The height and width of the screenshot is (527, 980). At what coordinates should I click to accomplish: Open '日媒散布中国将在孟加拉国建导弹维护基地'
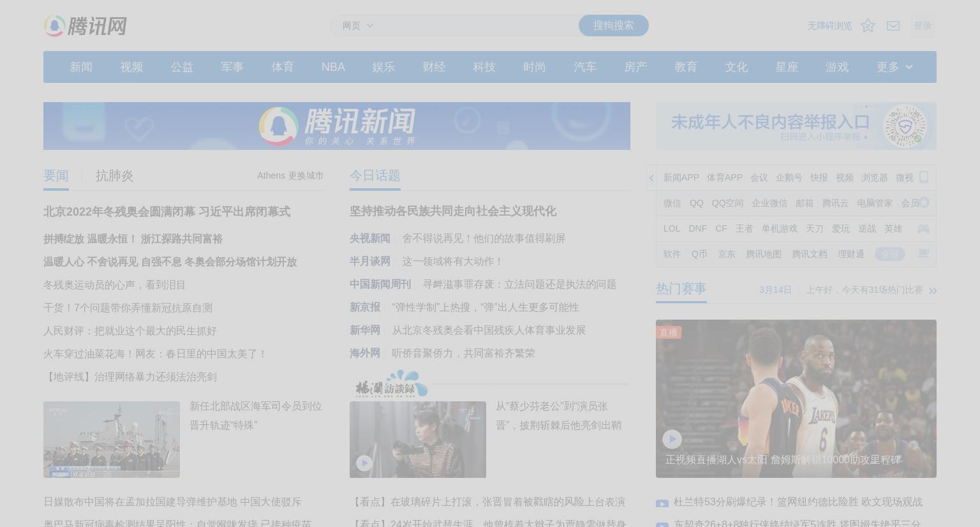pyautogui.click(x=172, y=502)
